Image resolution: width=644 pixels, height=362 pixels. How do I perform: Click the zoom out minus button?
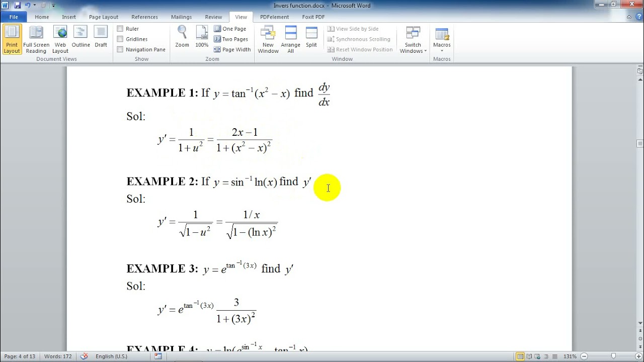[x=584, y=356]
